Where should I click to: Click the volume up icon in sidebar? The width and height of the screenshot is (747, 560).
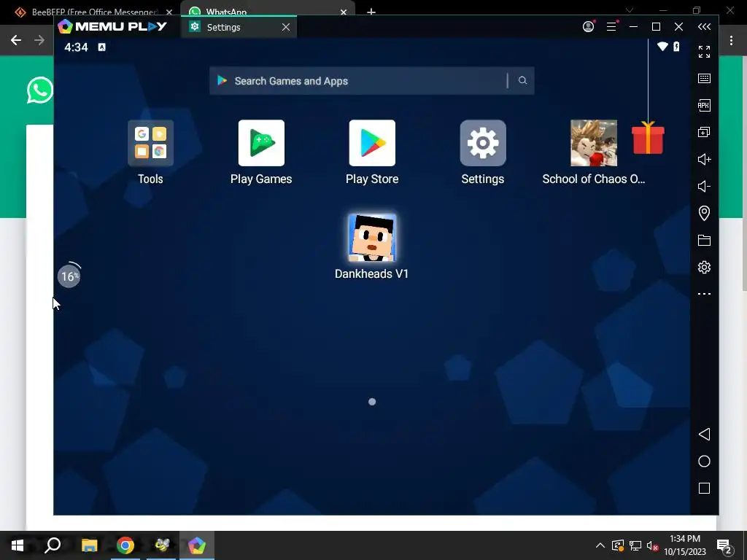(704, 159)
